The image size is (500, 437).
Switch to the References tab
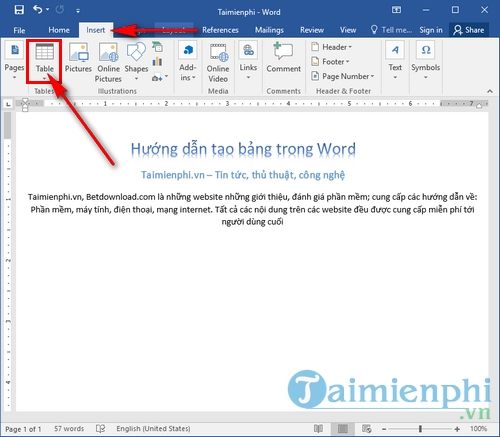tap(220, 30)
